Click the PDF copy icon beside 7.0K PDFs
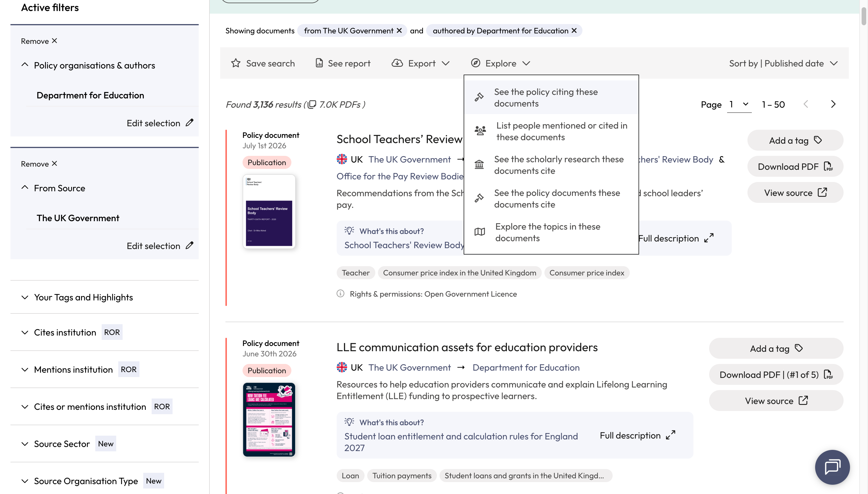 [312, 104]
